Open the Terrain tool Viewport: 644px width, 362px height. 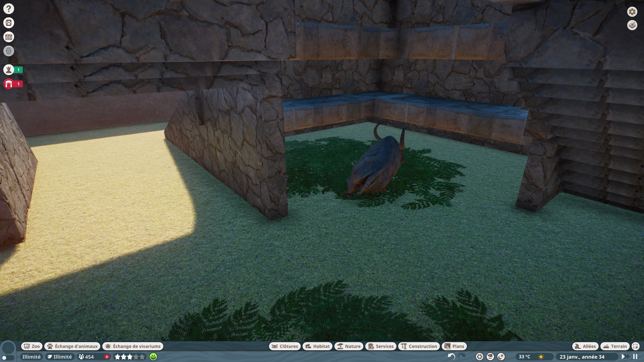pyautogui.click(x=615, y=346)
